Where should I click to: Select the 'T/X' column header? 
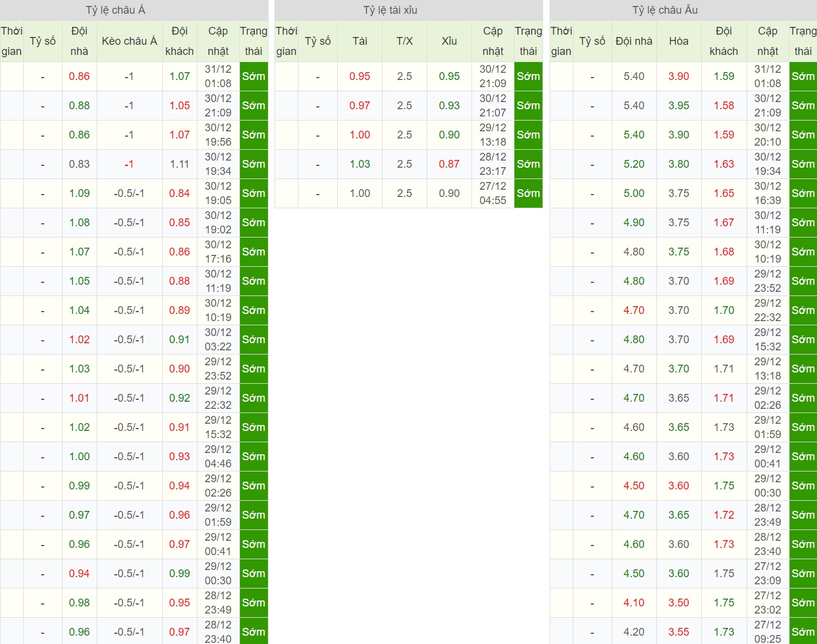pyautogui.click(x=405, y=41)
